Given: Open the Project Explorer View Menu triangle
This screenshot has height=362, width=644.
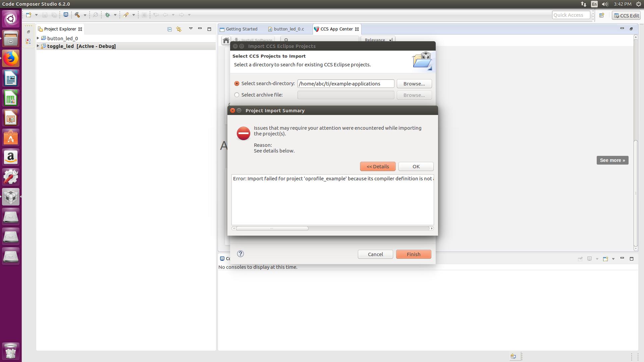Looking at the screenshot, I should 191,29.
